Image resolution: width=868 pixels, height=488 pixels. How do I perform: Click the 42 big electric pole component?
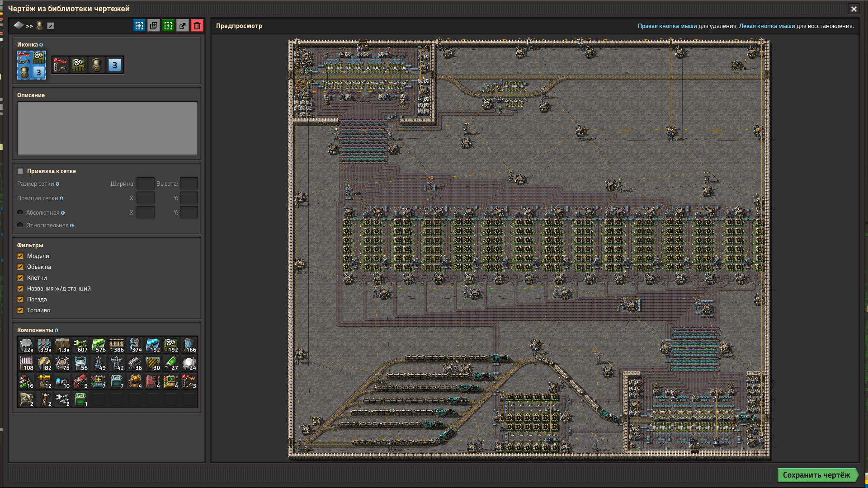117,363
